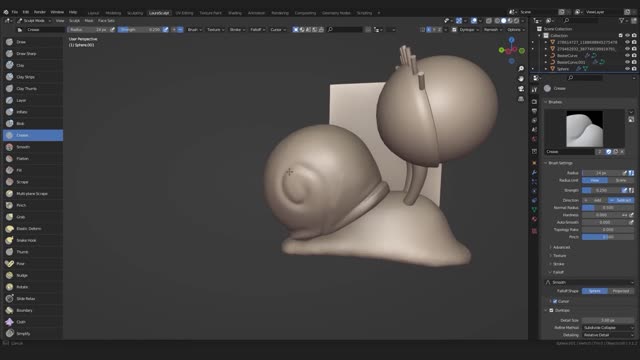Select the Thumb brush
Screen dimensions: 640x360
[33, 252]
